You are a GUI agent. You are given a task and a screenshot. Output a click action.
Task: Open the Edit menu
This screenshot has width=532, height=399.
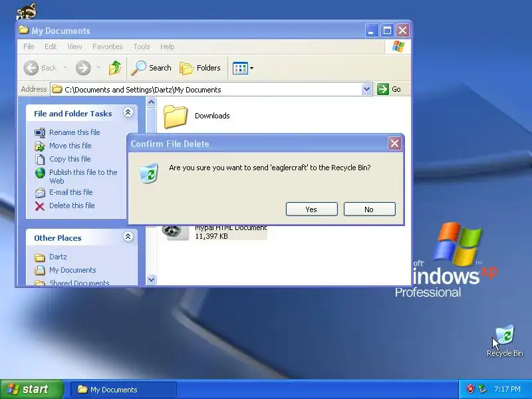[x=51, y=47]
